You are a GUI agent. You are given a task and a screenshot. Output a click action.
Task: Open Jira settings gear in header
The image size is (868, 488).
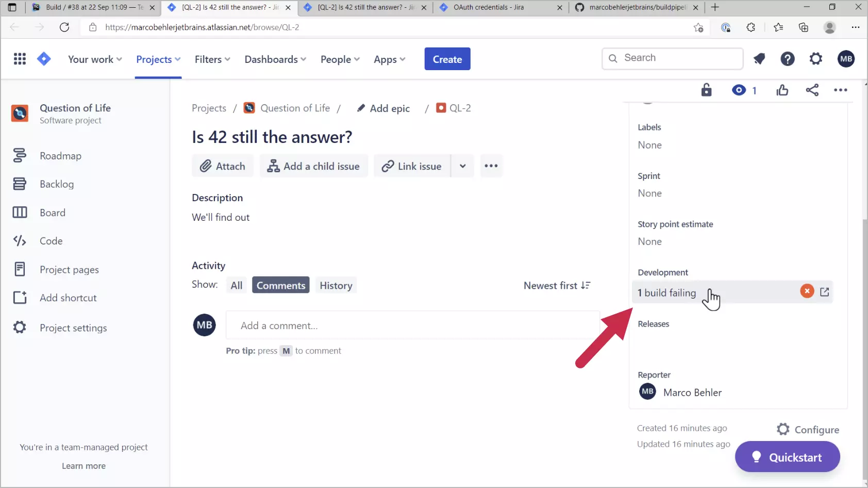pyautogui.click(x=816, y=59)
